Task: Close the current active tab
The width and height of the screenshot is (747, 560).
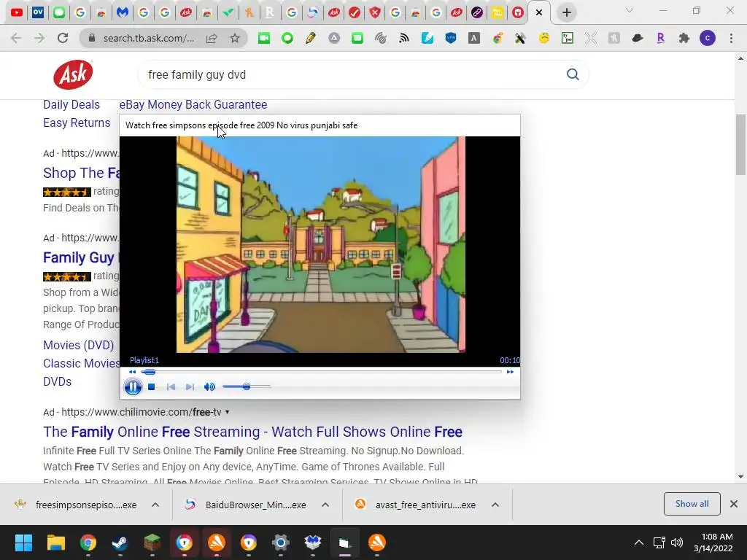Action: [x=539, y=12]
